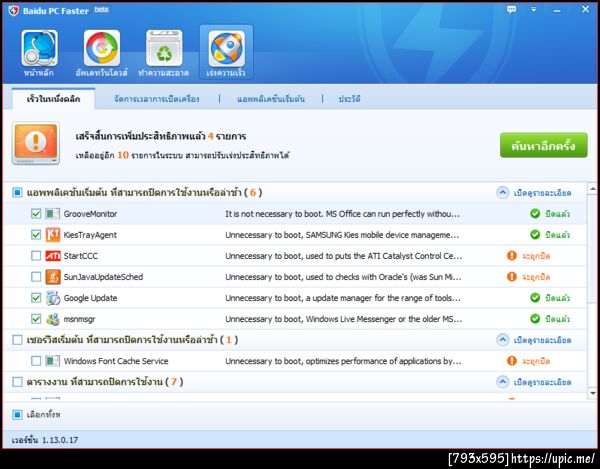Toggle the scheduled tasks group checkbox (7)
Image resolution: width=600 pixels, height=469 pixels.
coord(17,382)
